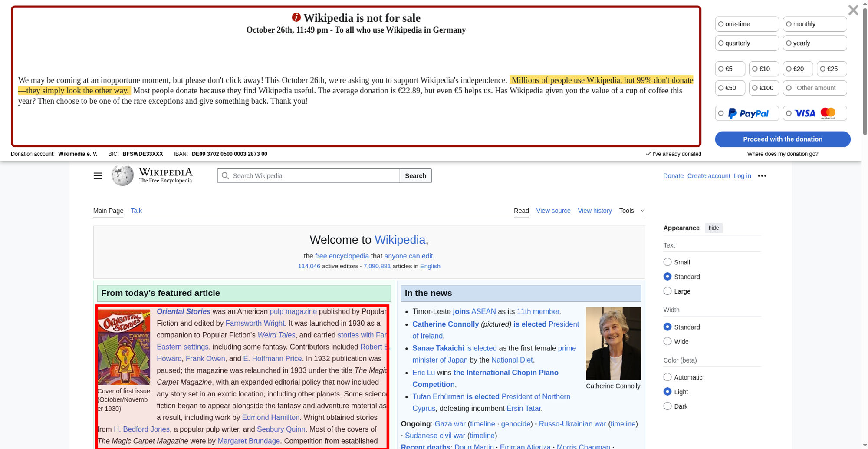Click the red info icon in banner
The image size is (868, 449).
[x=296, y=17]
